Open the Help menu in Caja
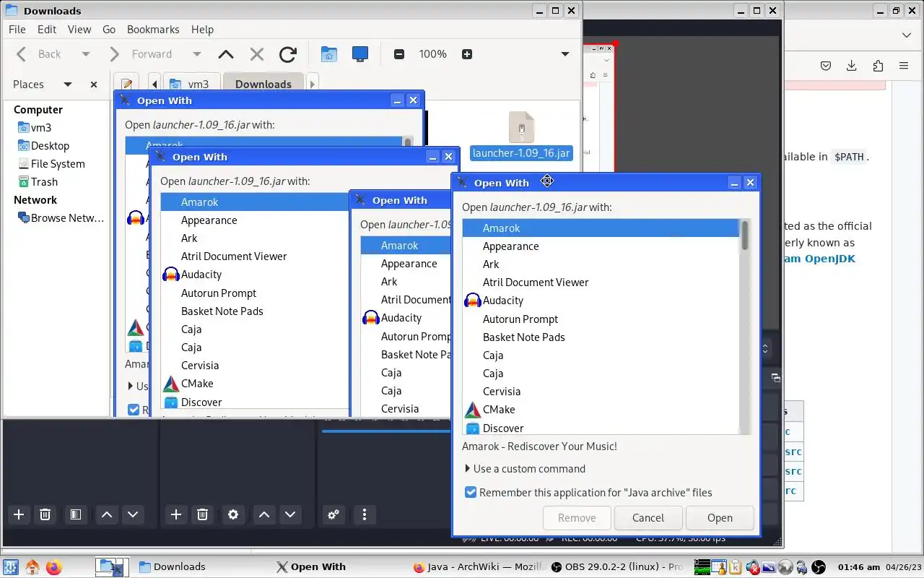924x578 pixels. click(202, 29)
